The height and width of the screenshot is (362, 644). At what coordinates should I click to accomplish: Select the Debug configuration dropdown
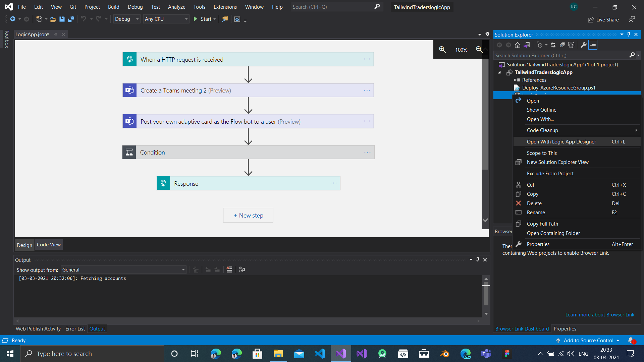[x=126, y=19]
